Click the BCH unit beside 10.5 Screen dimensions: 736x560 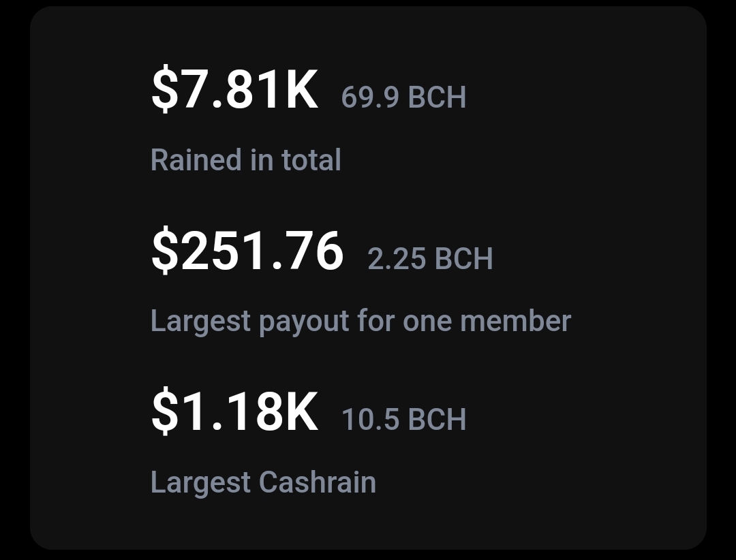point(437,419)
